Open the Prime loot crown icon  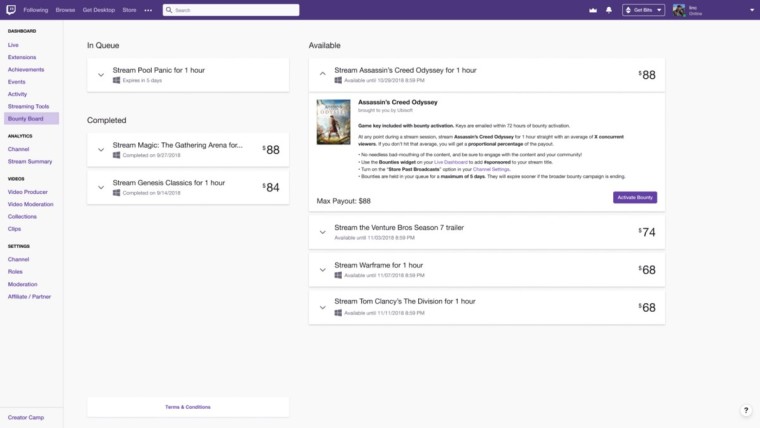click(x=593, y=10)
